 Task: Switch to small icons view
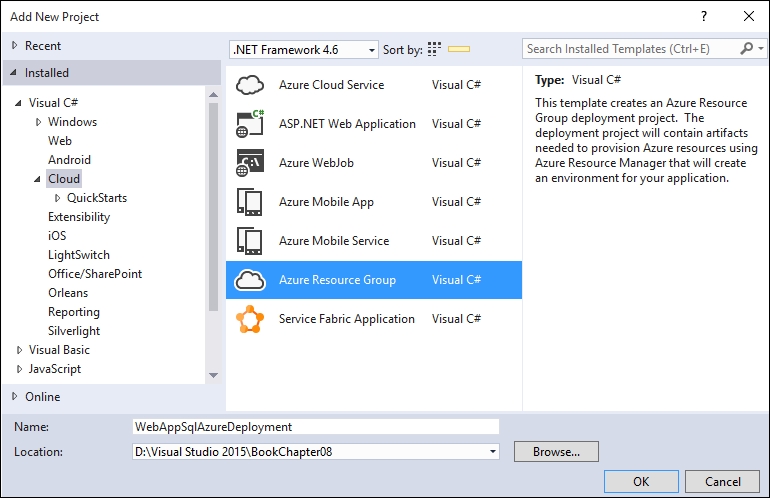434,49
